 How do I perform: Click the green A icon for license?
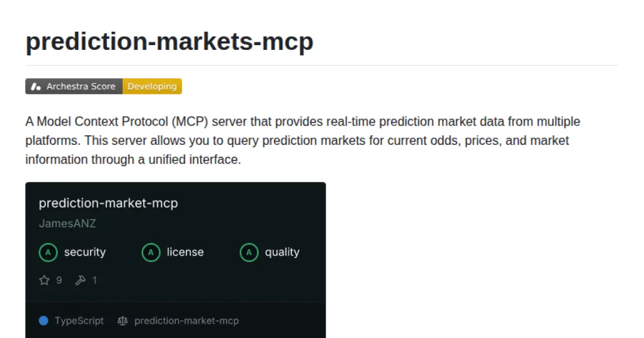coord(151,252)
